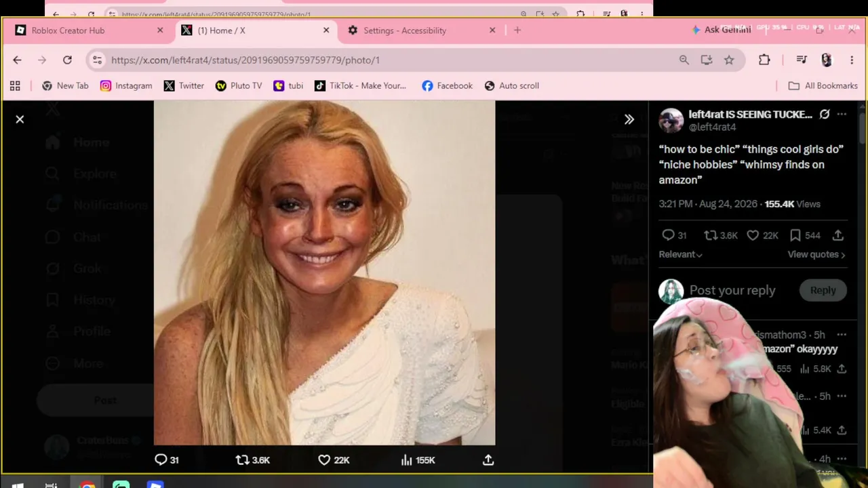Open the media controls icon in toolbar
868x488 pixels.
click(x=802, y=60)
